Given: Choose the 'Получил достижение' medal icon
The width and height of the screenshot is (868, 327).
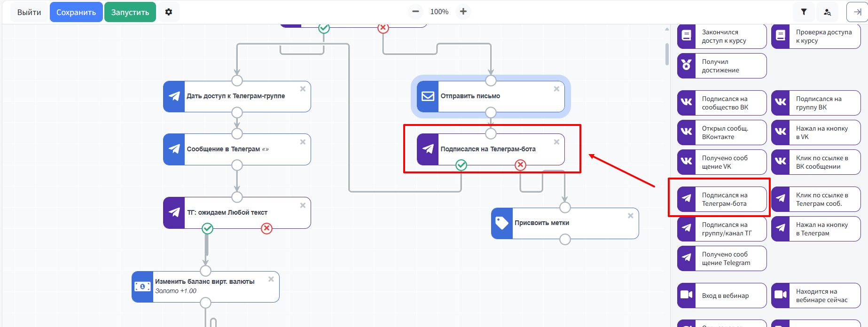Looking at the screenshot, I should tap(687, 66).
